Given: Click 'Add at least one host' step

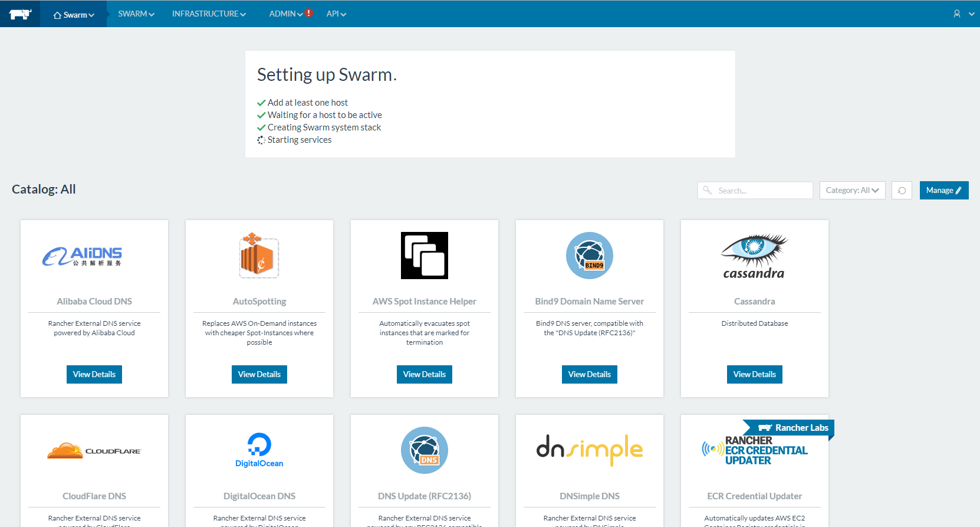Looking at the screenshot, I should (x=308, y=103).
